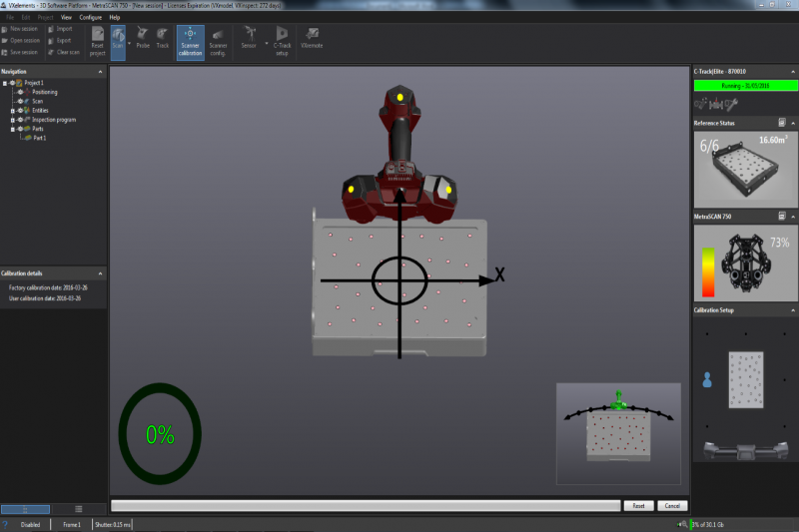The image size is (799, 532).
Task: Select the Probe tool
Action: pyautogui.click(x=143, y=40)
